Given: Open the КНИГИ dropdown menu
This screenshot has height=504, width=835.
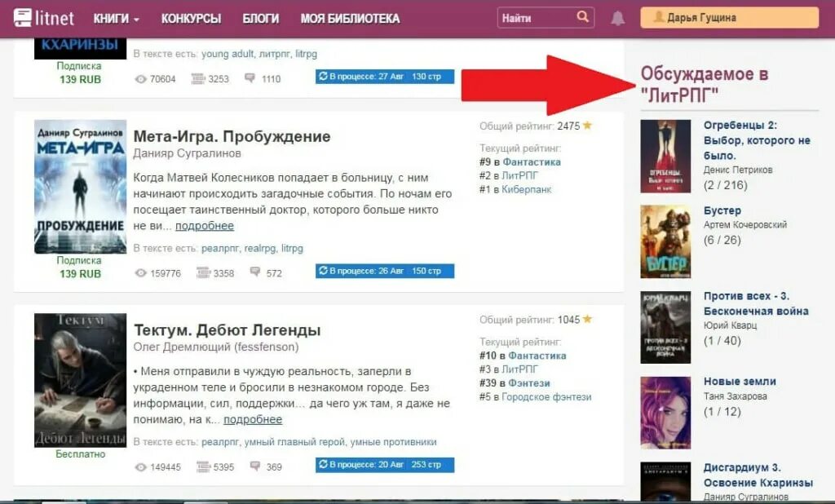Looking at the screenshot, I should [x=116, y=19].
